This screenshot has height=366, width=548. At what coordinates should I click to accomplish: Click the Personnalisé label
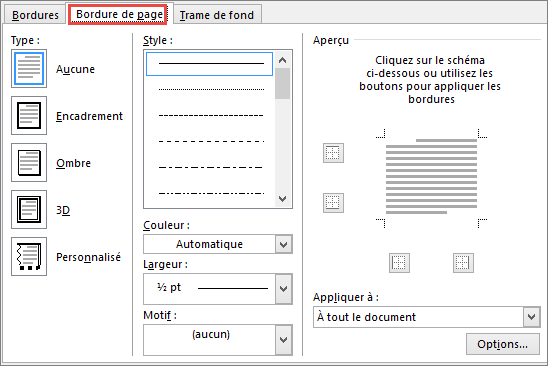88,257
